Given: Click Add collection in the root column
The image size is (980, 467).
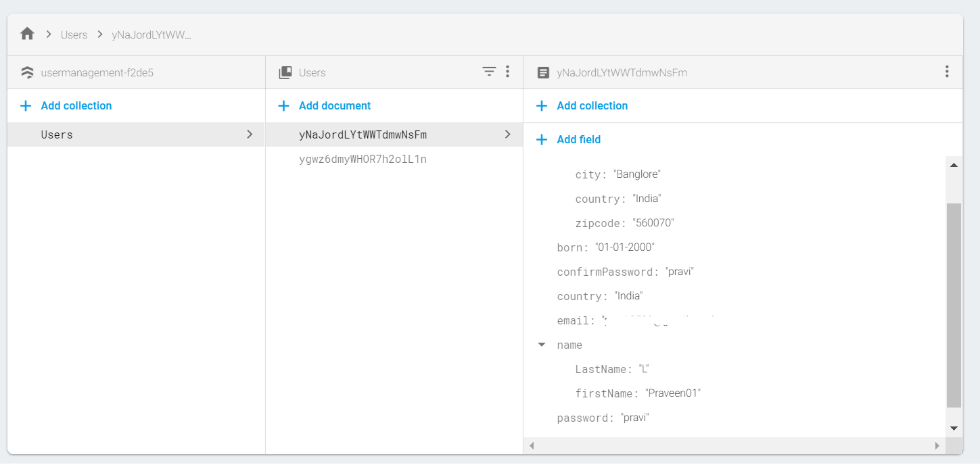Looking at the screenshot, I should [x=76, y=106].
